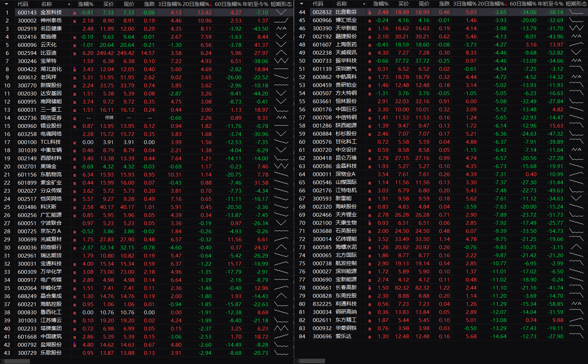The height and width of the screenshot is (364, 588).
Task: Click the R marker next to 紫金矿业
Action: point(75,183)
